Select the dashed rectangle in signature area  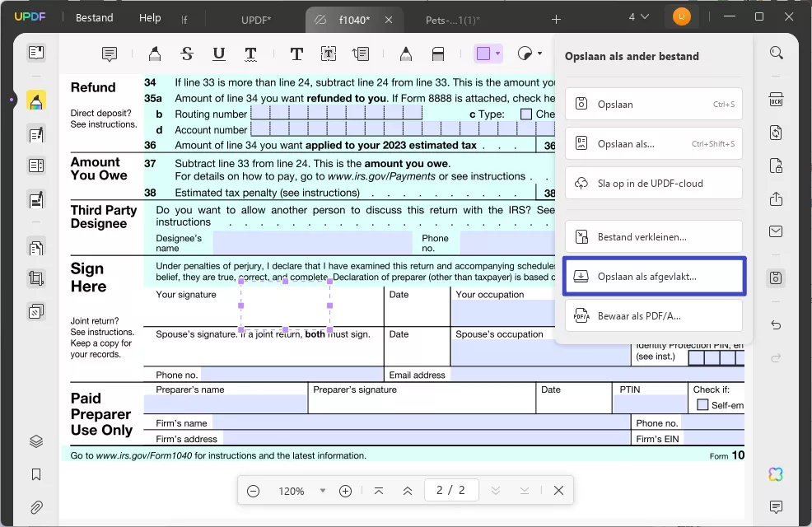pyautogui.click(x=285, y=305)
